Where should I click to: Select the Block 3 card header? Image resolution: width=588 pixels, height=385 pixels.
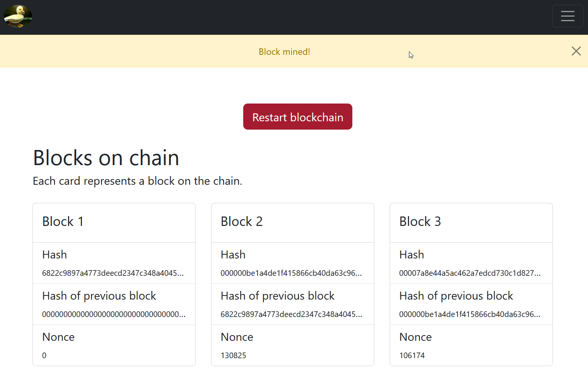(x=420, y=222)
